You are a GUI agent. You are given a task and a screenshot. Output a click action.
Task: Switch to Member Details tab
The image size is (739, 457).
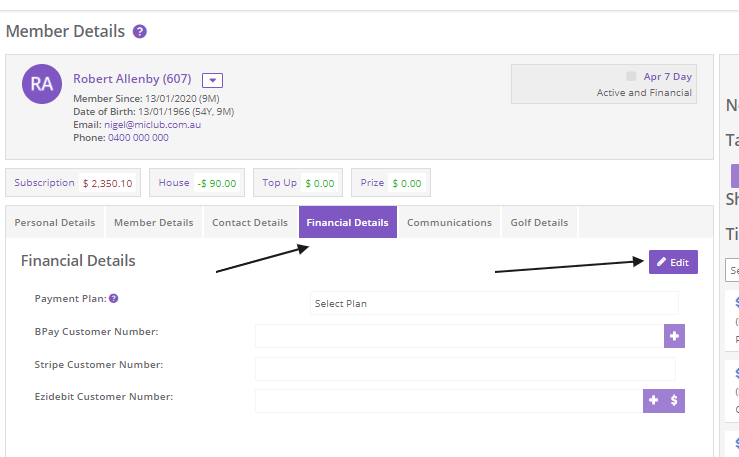(x=154, y=222)
